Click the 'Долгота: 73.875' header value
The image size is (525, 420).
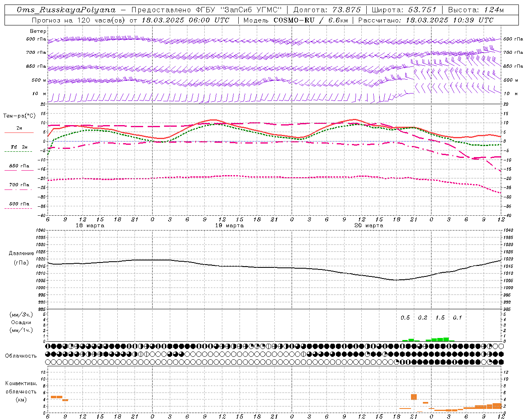327,10
